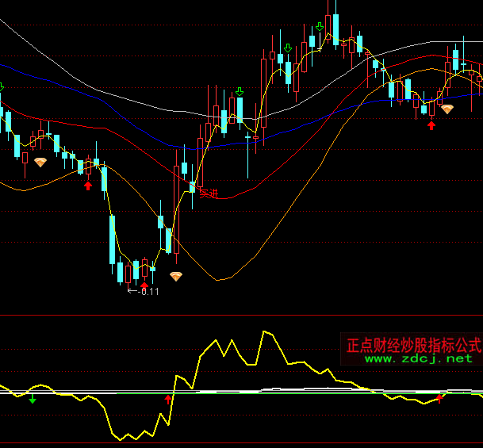Open the www.zdcj.net website link
The width and height of the screenshot is (483, 448).
(418, 359)
